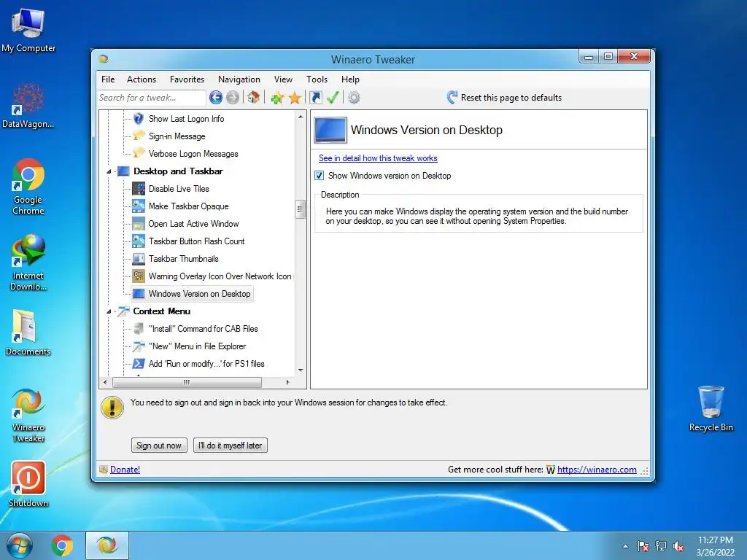Click the tree horizontal scrollbar thumb
The height and width of the screenshot is (560, 747).
[187, 382]
